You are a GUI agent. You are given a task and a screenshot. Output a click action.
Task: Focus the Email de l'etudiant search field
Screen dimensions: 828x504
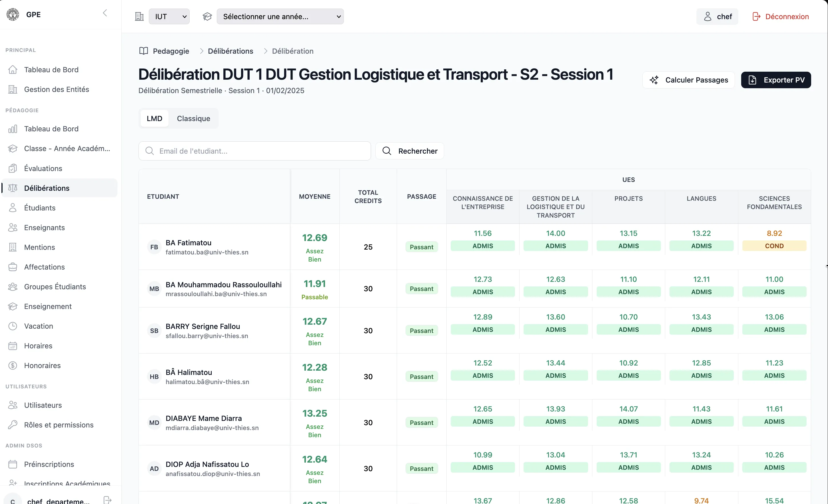[255, 151]
